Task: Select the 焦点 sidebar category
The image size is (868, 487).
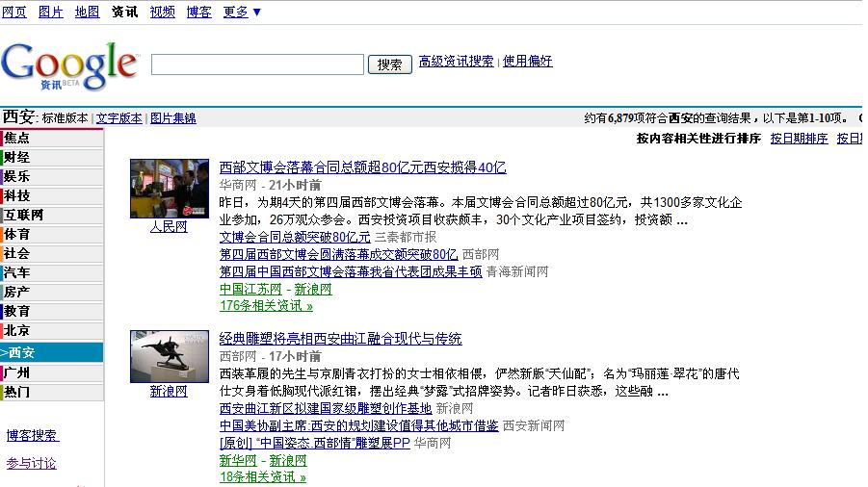Action: coord(51,138)
